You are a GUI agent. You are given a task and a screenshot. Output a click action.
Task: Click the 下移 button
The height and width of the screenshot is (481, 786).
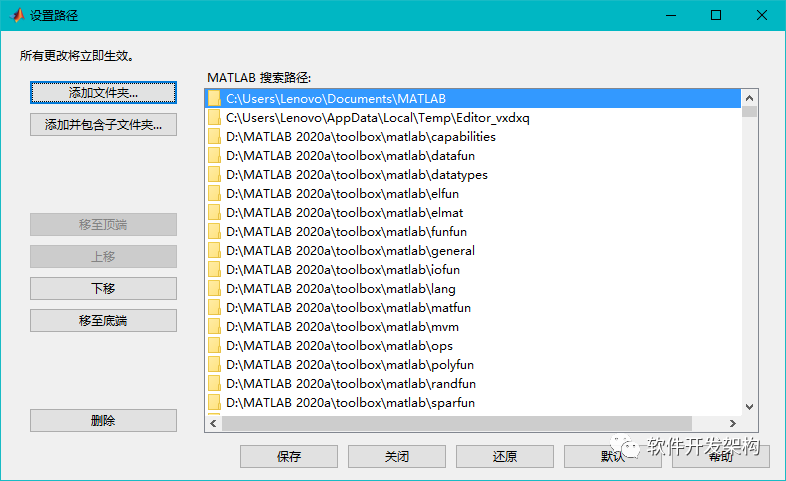coord(103,289)
